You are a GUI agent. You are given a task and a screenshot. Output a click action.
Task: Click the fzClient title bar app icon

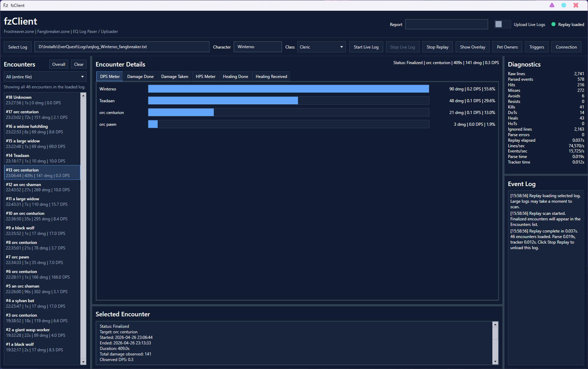point(6,5)
